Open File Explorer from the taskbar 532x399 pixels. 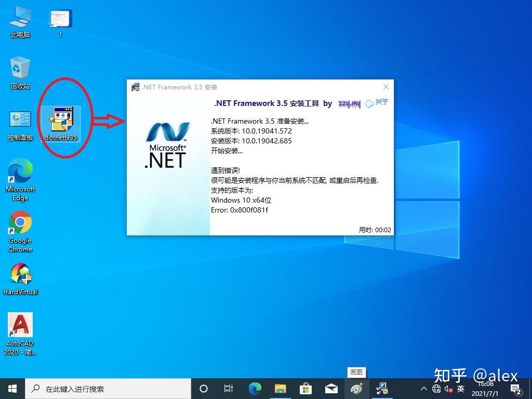[280, 389]
